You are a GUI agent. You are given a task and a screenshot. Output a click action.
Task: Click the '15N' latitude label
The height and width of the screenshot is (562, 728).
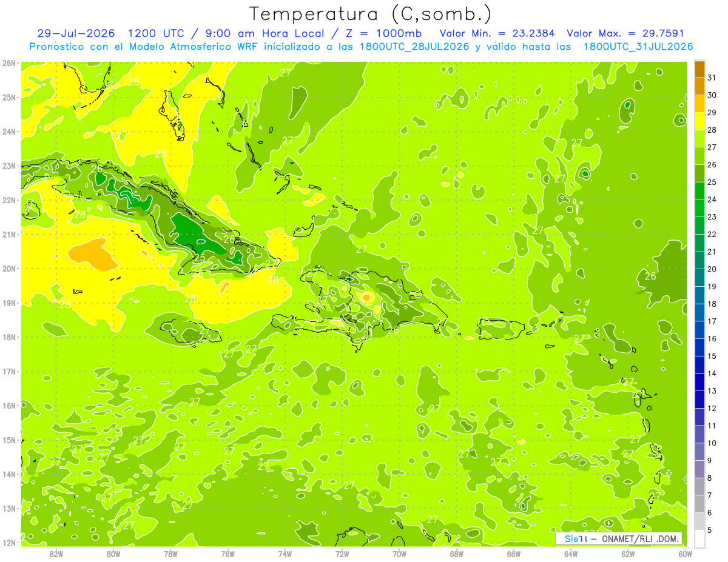pos(9,440)
